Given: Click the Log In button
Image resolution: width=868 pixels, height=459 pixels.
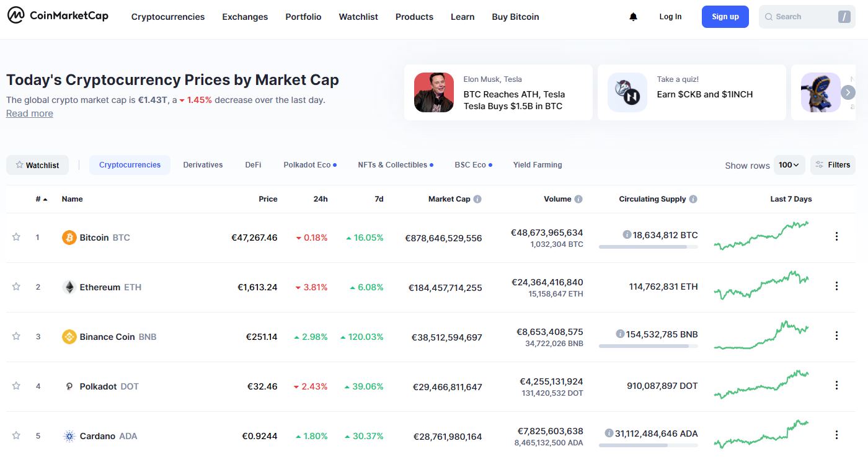Looking at the screenshot, I should pyautogui.click(x=670, y=17).
